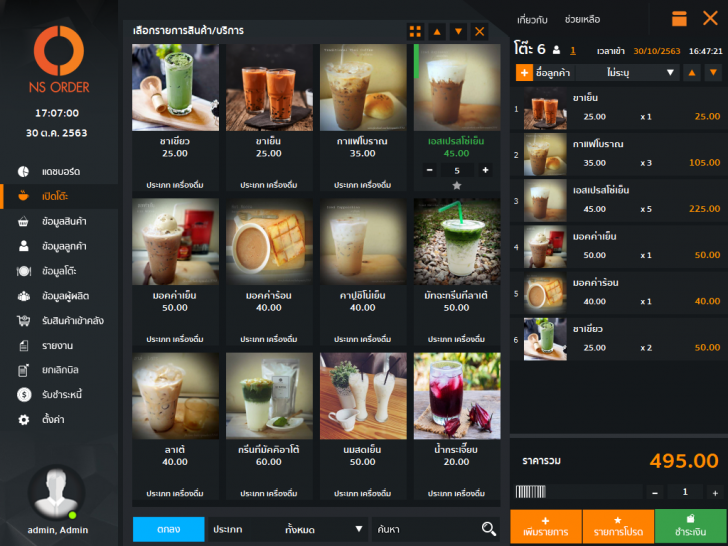Viewport: 728px width, 546px height.
Task: Select the นมสดเย็น product card
Action: (x=363, y=426)
